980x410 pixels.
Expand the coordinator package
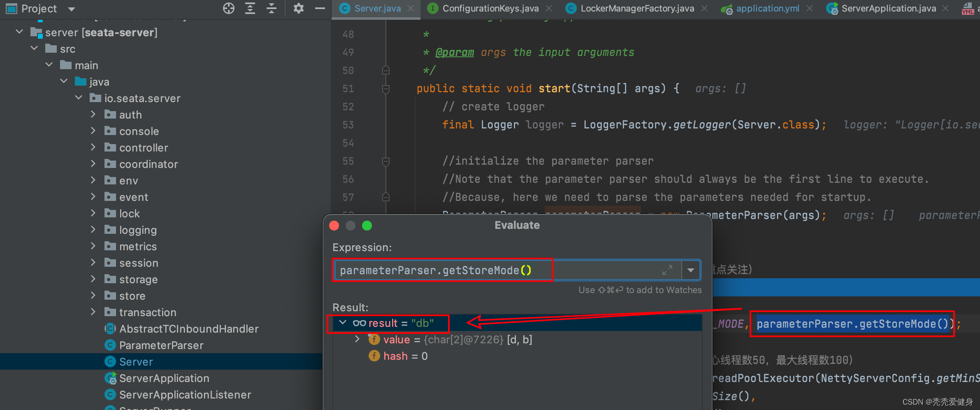[93, 163]
